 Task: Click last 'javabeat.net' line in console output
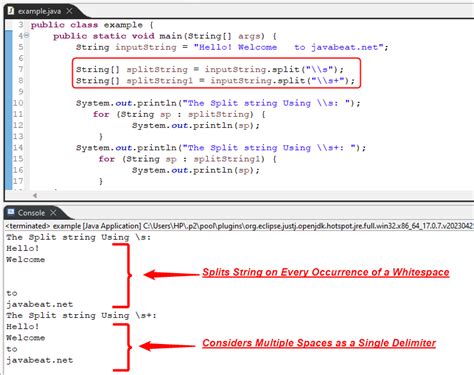(40, 360)
